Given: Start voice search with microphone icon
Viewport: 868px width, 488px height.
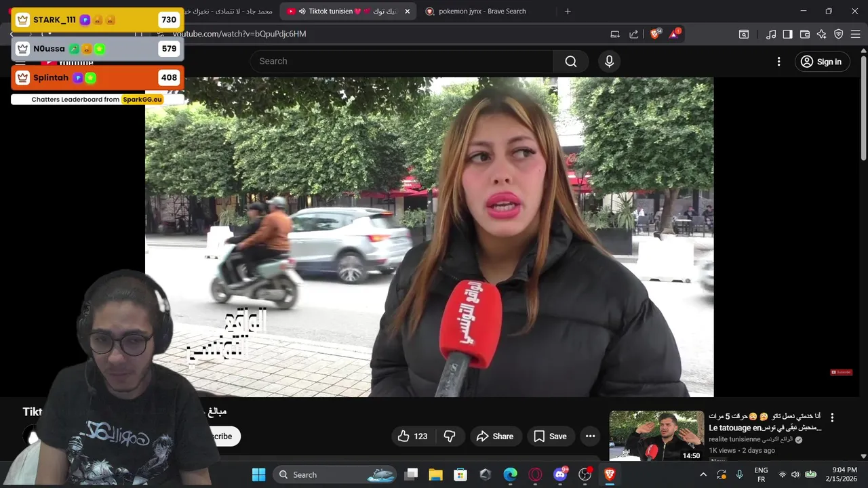Looking at the screenshot, I should 609,62.
